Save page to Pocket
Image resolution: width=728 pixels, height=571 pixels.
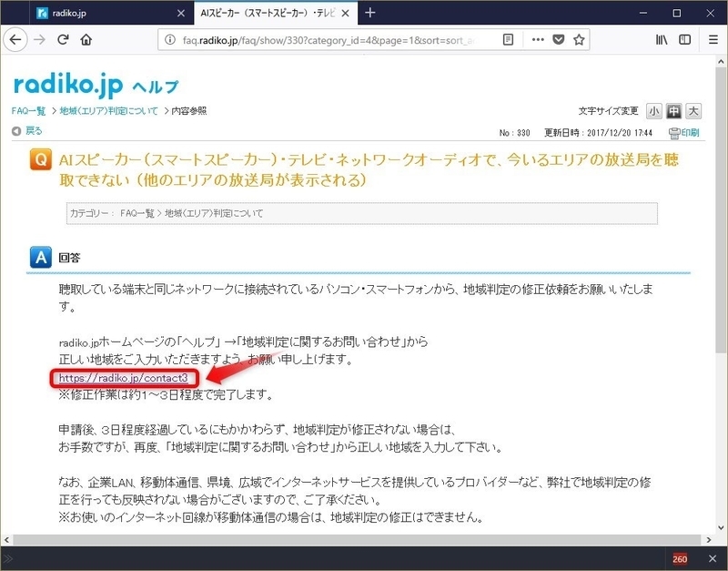click(559, 40)
